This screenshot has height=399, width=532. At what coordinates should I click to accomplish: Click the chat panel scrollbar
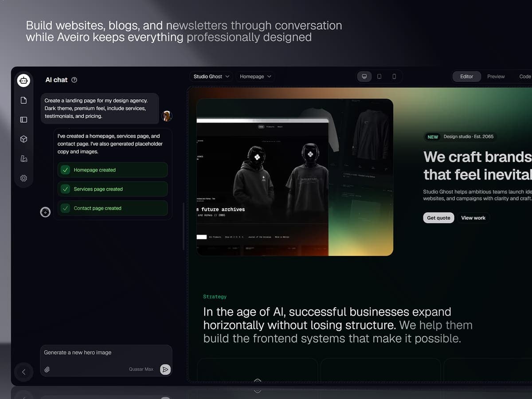(x=184, y=227)
